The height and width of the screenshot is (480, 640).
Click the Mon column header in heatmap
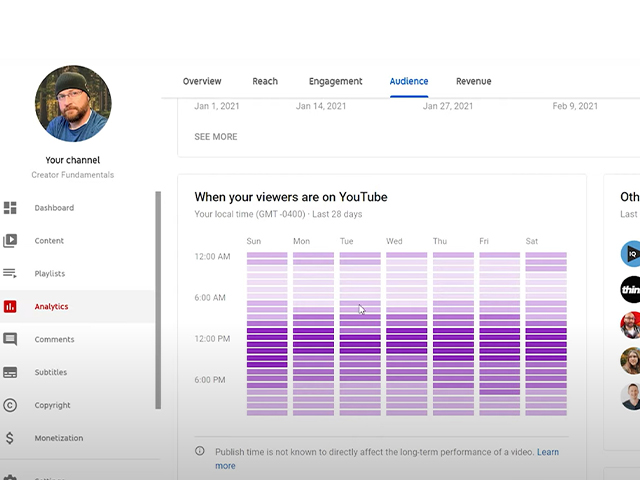point(302,241)
